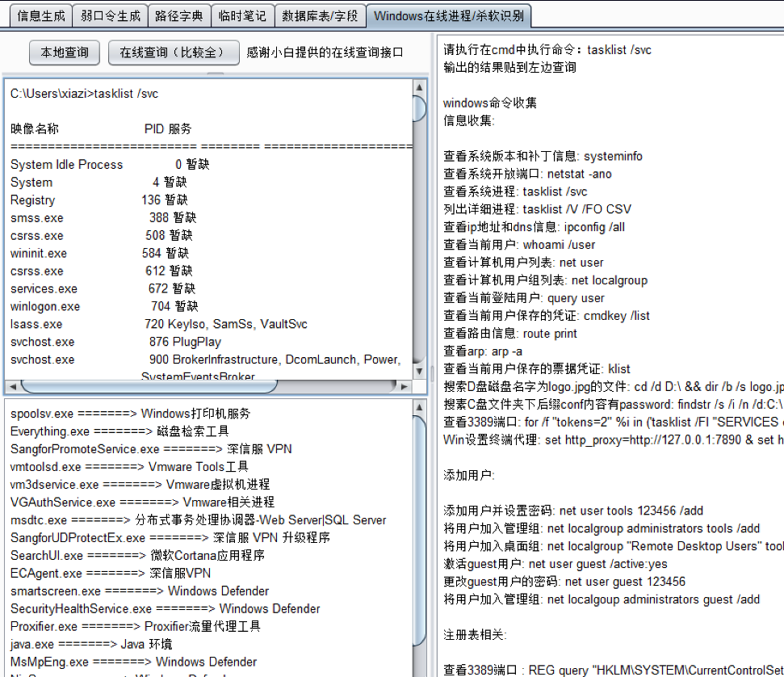Select the 临时笔记 tab

tap(242, 15)
